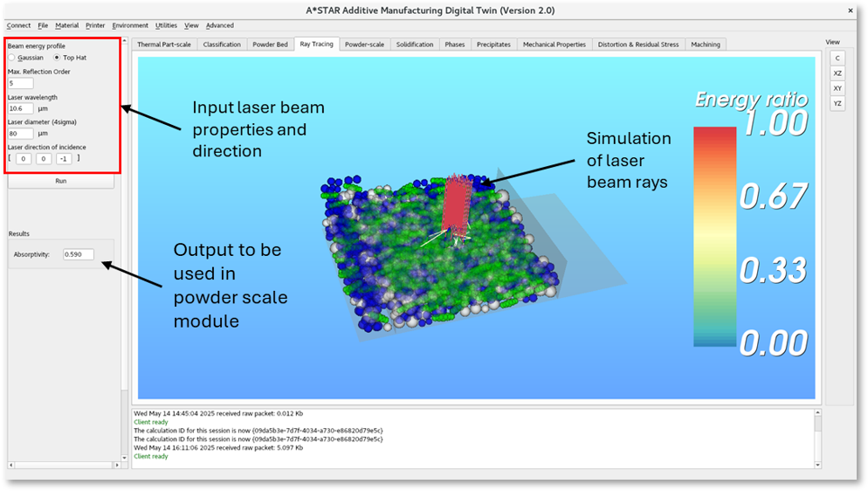
Task: Run the ray tracing simulation
Action: (61, 181)
